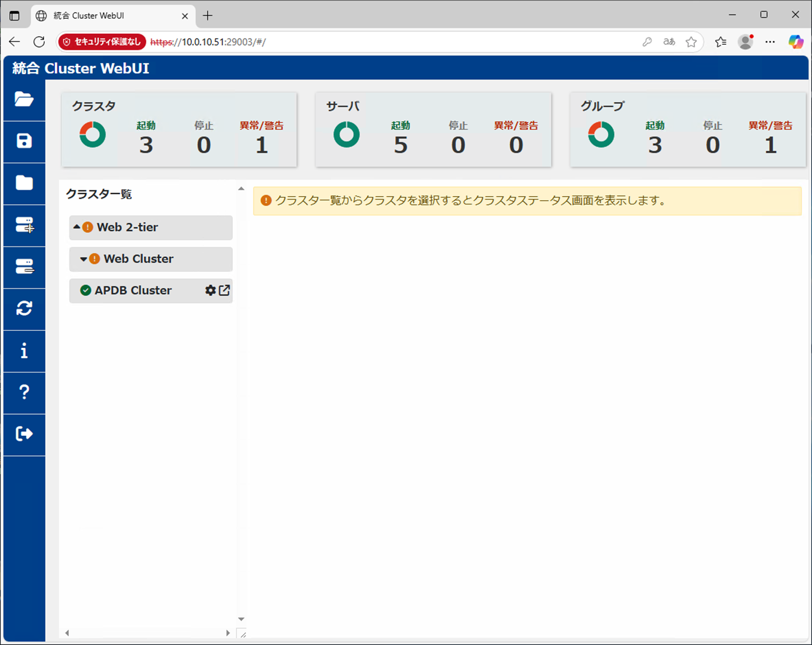Click server 停止 count 0
The image size is (812, 645).
[x=458, y=145]
